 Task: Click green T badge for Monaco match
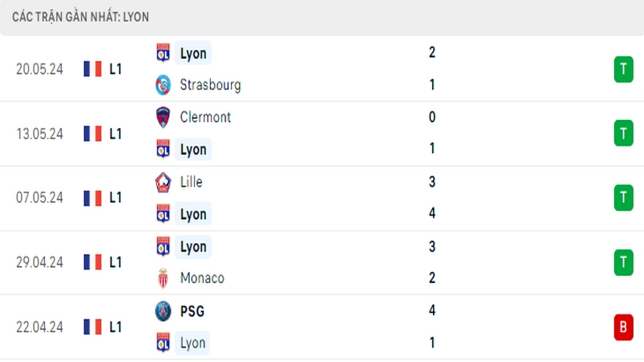tap(623, 262)
